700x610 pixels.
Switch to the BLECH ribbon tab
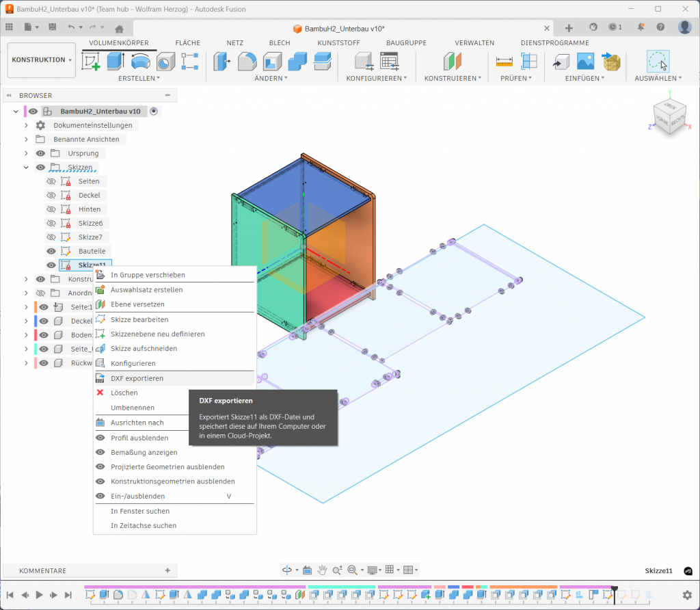(279, 42)
